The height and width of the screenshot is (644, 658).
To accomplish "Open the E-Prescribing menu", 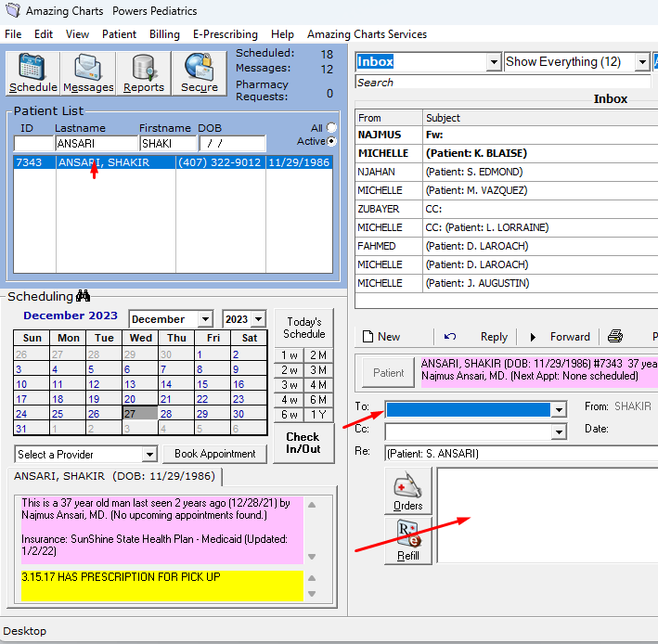I will click(x=225, y=34).
